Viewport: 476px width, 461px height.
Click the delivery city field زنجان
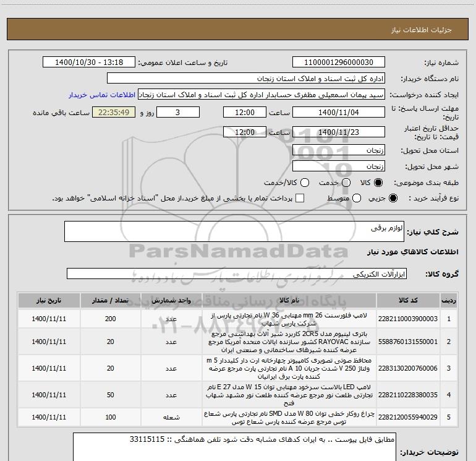pos(339,166)
